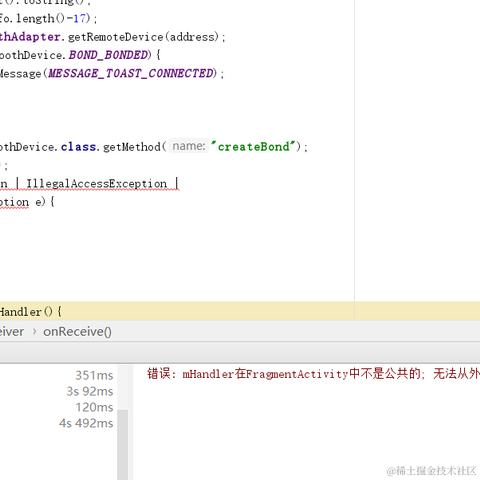Select IllegalAccessException in the catch clause
Viewport: 480px width, 480px height.
point(96,184)
